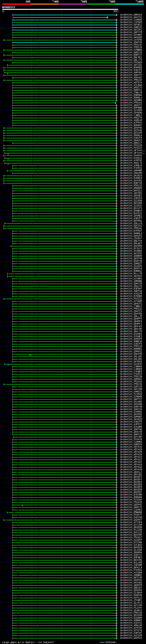Screen dimensions: 146x644
Task: Open hit UniRef100_A9SNR9
Action: [x=131, y=100]
